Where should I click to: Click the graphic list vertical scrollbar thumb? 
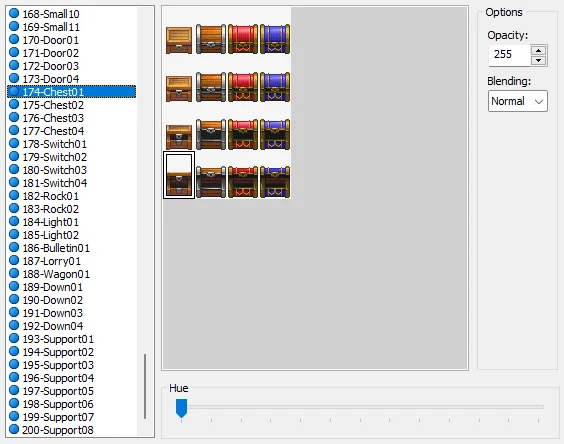click(x=145, y=386)
